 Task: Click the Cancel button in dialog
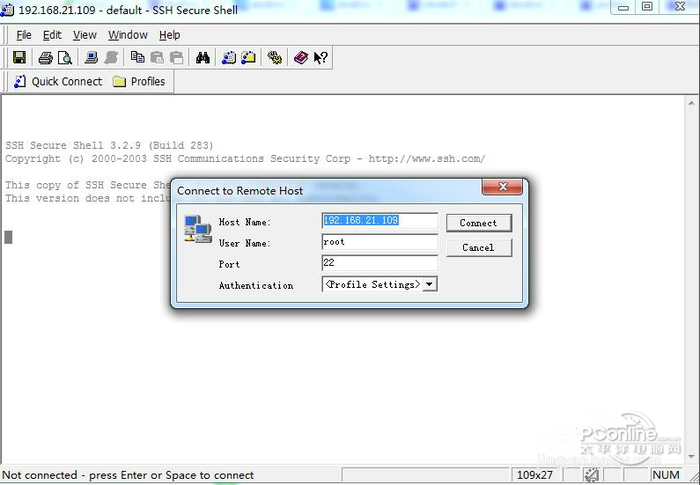(x=479, y=247)
